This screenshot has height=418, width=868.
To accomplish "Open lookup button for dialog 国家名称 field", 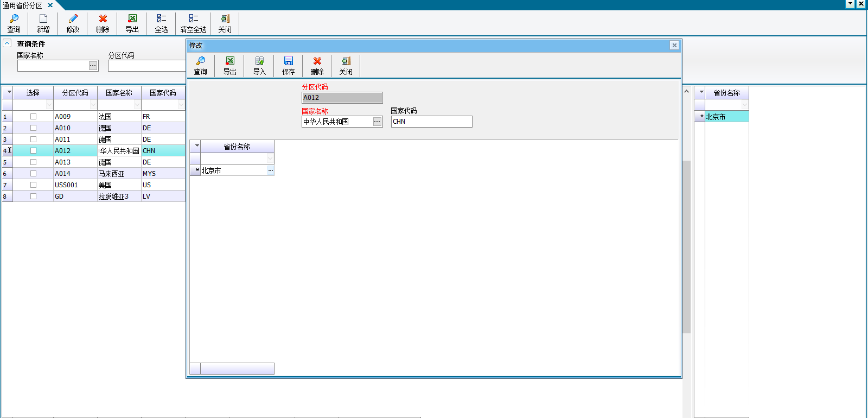I will click(x=377, y=122).
